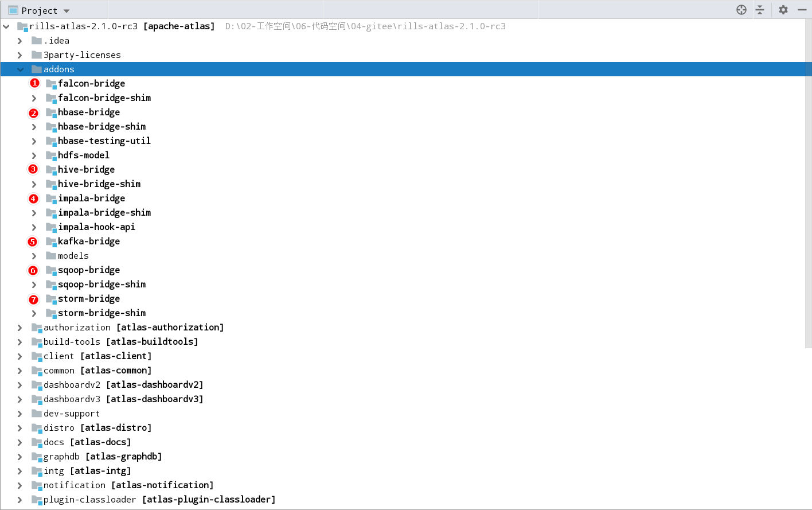Collapse the addons folder
The image size is (812, 510).
[21, 69]
